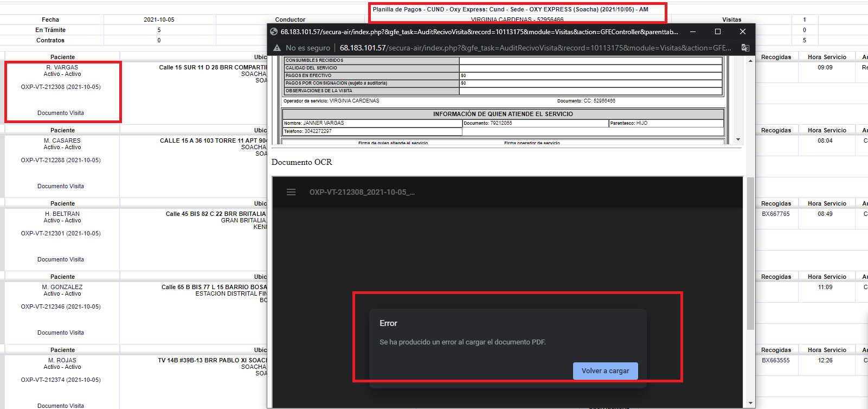
Task: Click Hora Servicio value 09:09
Action: pyautogui.click(x=825, y=67)
